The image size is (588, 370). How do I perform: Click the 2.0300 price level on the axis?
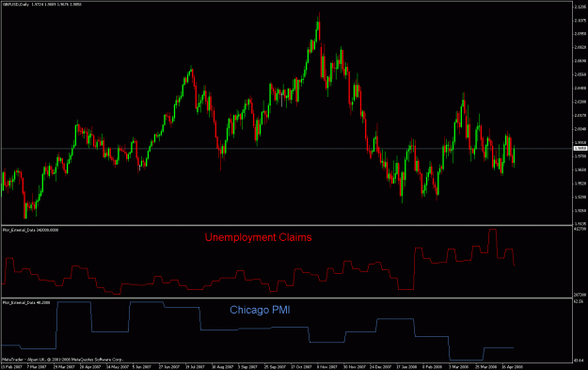(x=580, y=102)
